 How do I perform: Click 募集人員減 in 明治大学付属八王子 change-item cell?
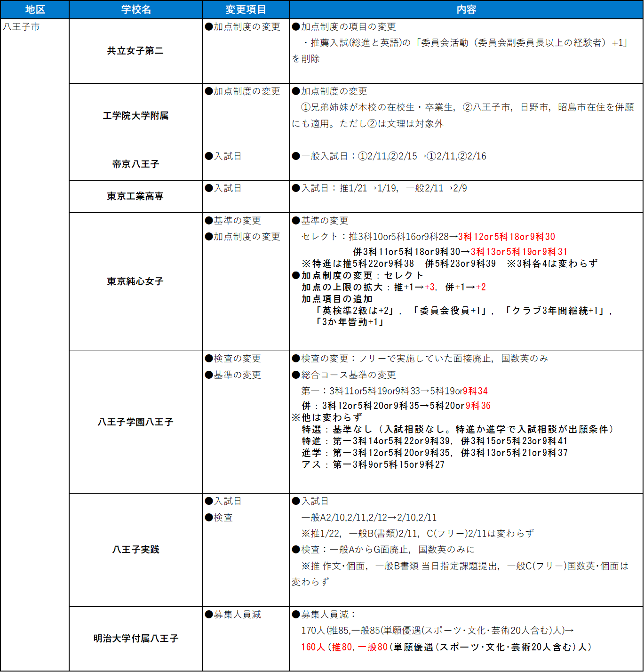point(233,615)
